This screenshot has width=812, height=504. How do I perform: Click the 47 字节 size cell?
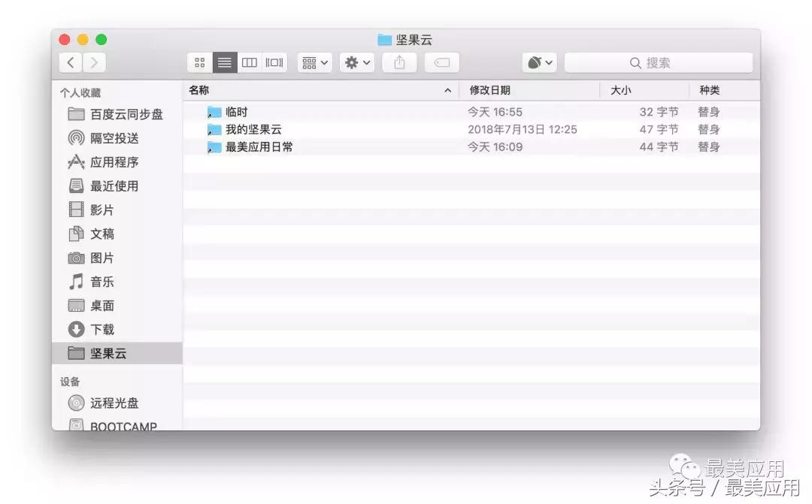[659, 129]
